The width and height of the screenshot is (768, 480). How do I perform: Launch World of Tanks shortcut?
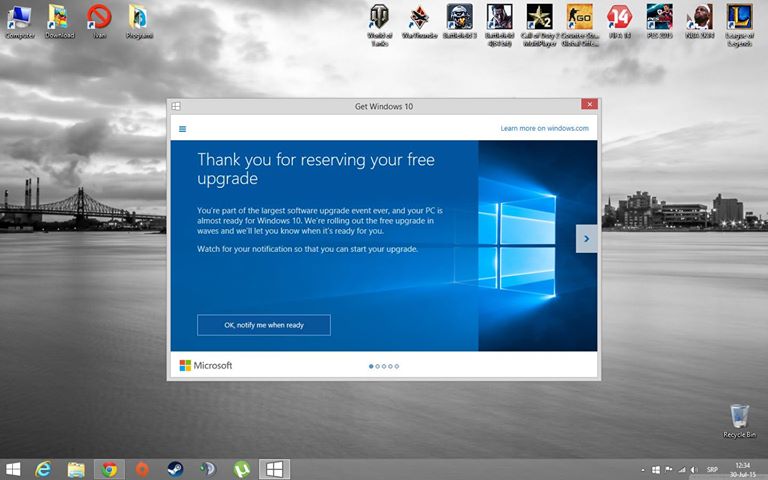click(x=380, y=25)
